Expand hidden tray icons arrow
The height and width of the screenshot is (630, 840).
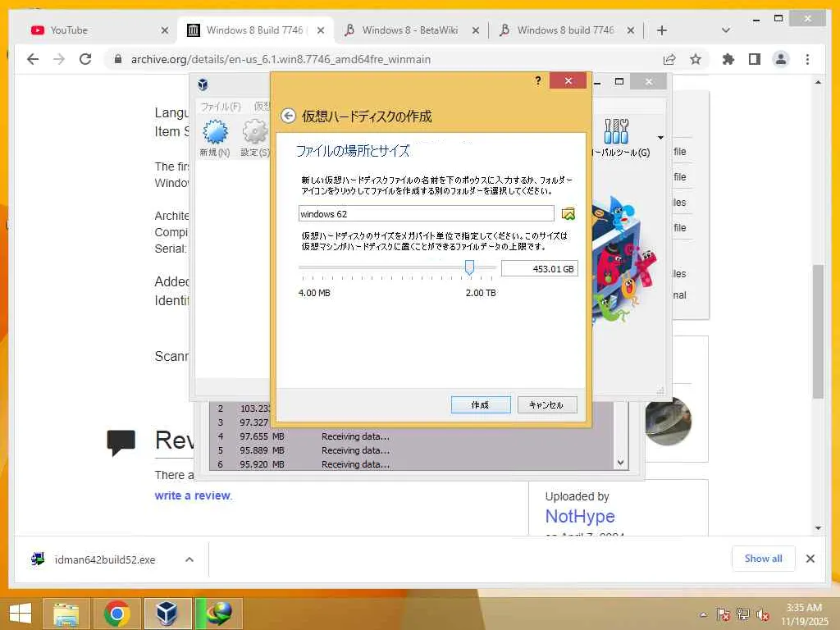click(x=703, y=615)
